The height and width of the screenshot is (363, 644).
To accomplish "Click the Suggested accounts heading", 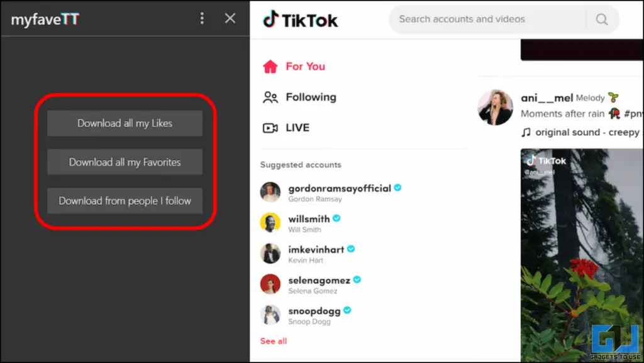I will click(301, 165).
